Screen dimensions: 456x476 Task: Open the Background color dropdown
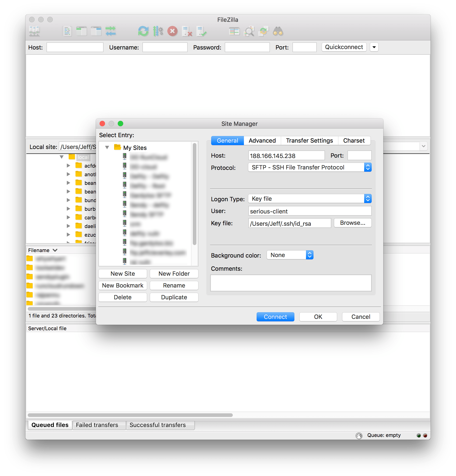tap(290, 255)
